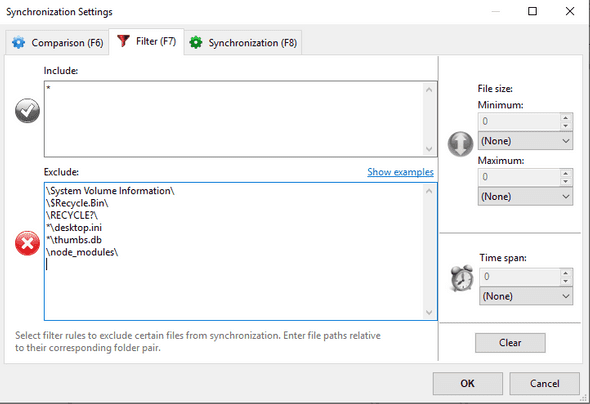Viewport: 590px width, 404px height.
Task: Open the Time span unit dropdown
Action: point(526,296)
